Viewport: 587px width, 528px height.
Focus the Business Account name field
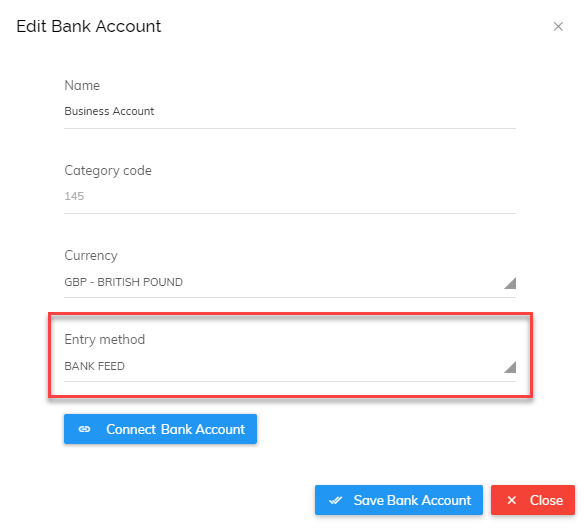click(x=290, y=112)
